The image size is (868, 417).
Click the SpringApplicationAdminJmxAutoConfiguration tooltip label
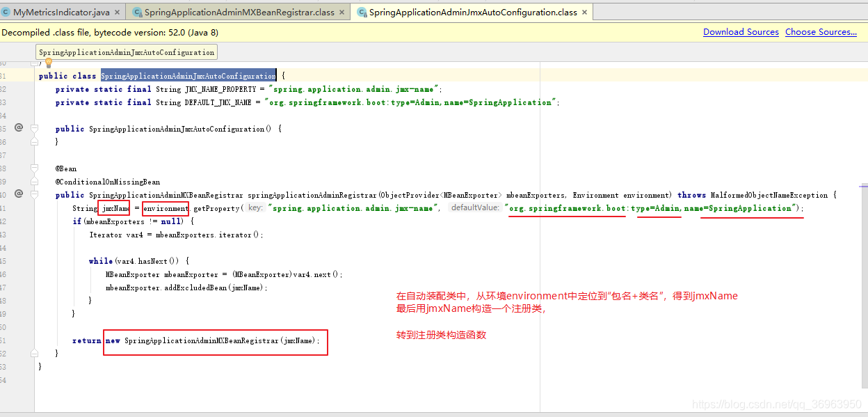(x=127, y=52)
